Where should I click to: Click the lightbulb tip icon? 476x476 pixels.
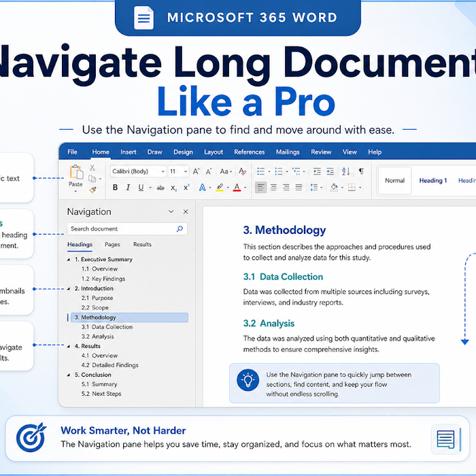[248, 379]
